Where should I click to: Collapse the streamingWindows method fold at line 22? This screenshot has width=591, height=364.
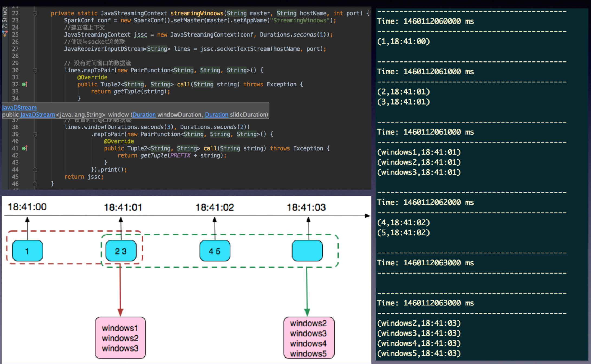pos(35,13)
